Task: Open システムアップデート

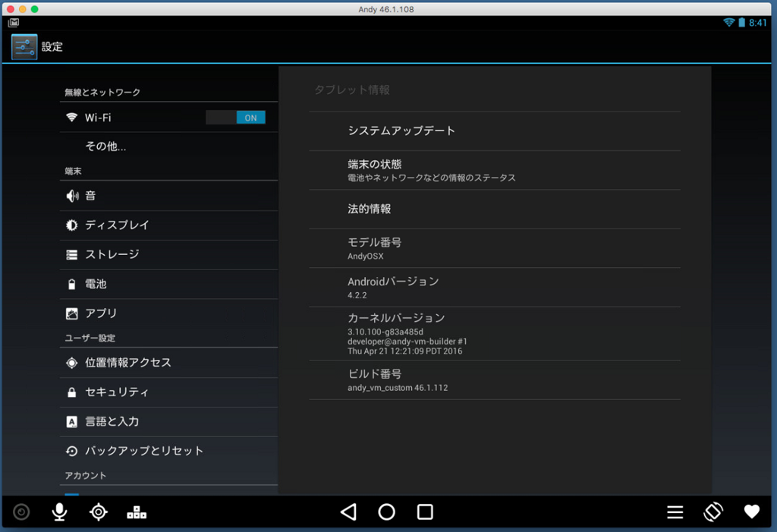Action: pyautogui.click(x=495, y=131)
